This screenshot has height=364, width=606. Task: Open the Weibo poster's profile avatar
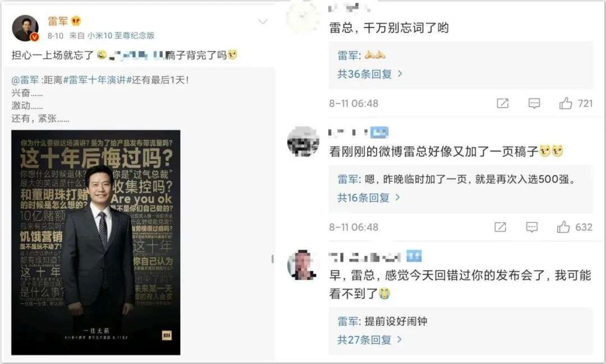(x=25, y=28)
